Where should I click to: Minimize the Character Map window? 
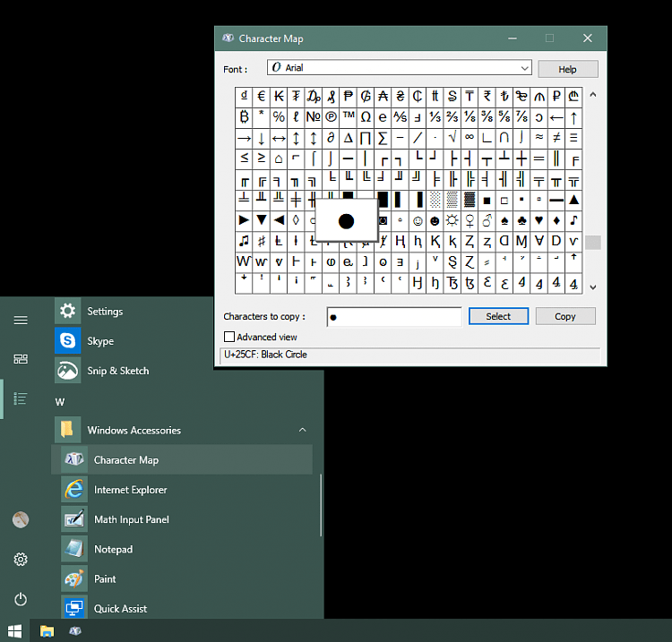513,39
